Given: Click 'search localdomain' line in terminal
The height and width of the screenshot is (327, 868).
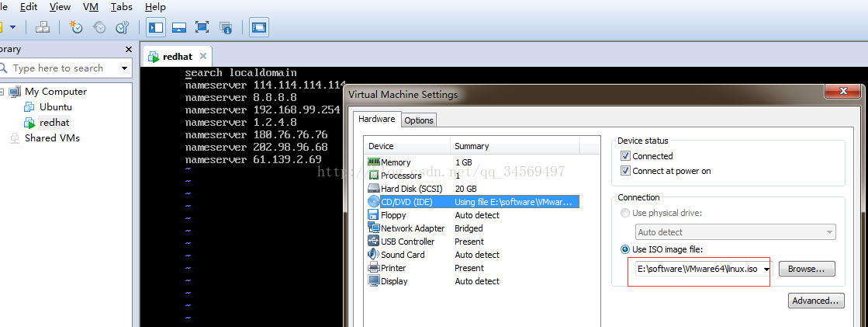Looking at the screenshot, I should pos(240,72).
